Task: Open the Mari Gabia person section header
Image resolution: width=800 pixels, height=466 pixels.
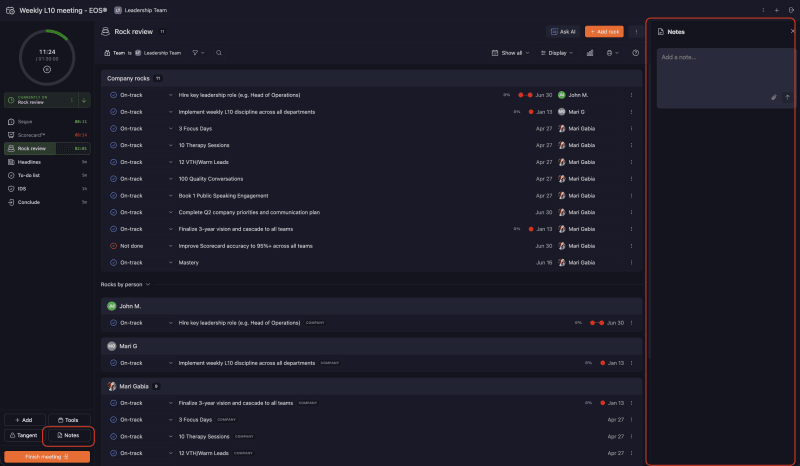Action: [371, 386]
